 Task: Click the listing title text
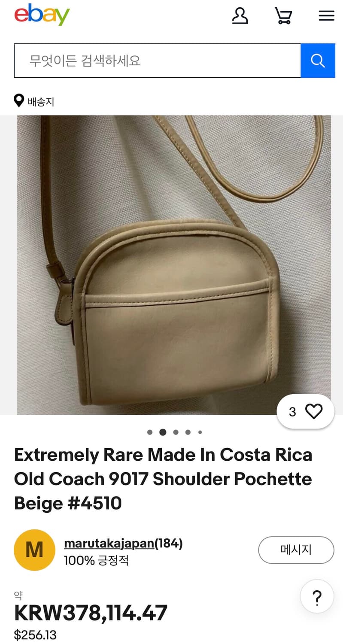point(163,479)
